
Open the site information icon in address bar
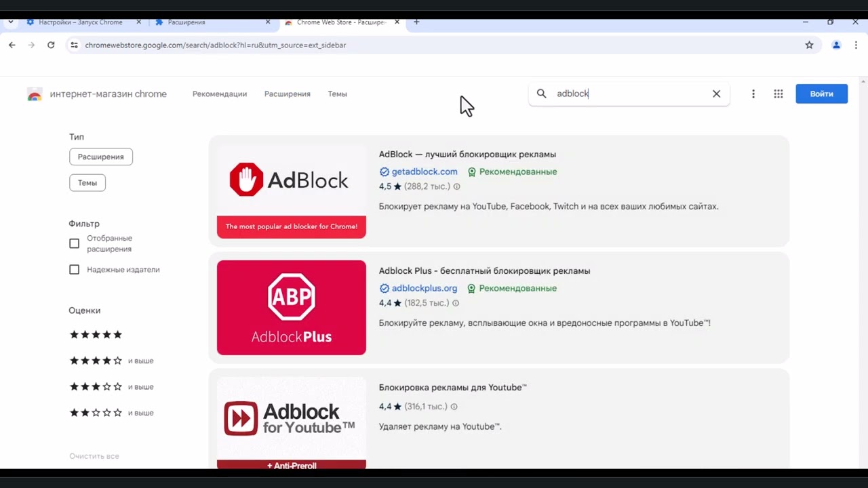pos(75,45)
